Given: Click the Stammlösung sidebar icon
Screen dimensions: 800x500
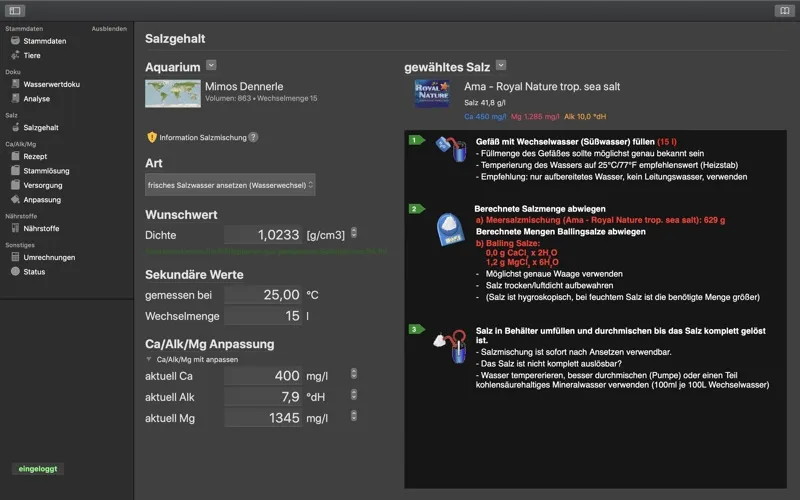Looking at the screenshot, I should [15, 170].
